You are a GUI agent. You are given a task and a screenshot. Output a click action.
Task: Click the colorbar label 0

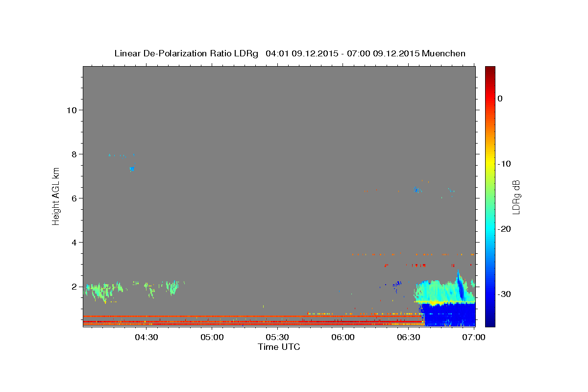coord(500,98)
